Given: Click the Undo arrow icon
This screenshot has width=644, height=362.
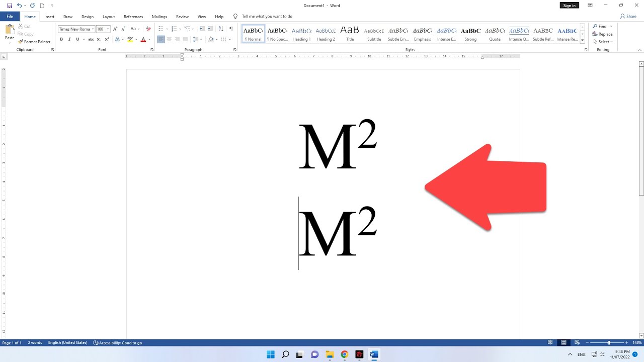Looking at the screenshot, I should coord(19,6).
